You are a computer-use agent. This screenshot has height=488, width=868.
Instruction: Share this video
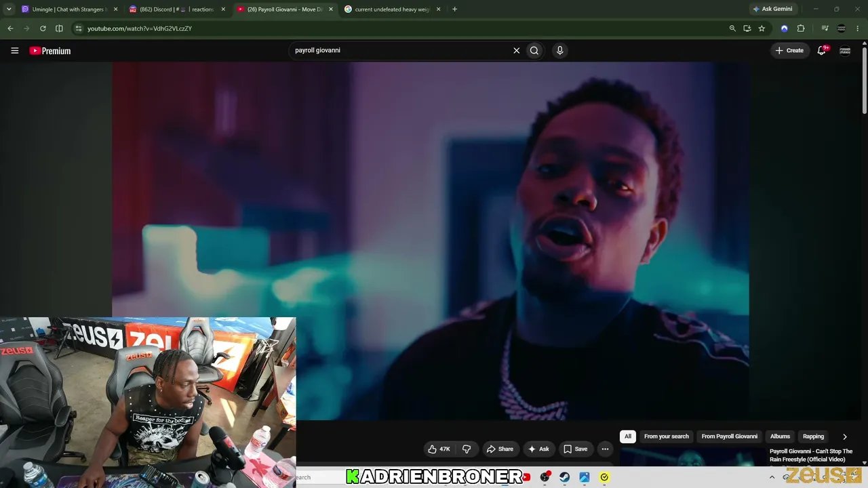(500, 449)
